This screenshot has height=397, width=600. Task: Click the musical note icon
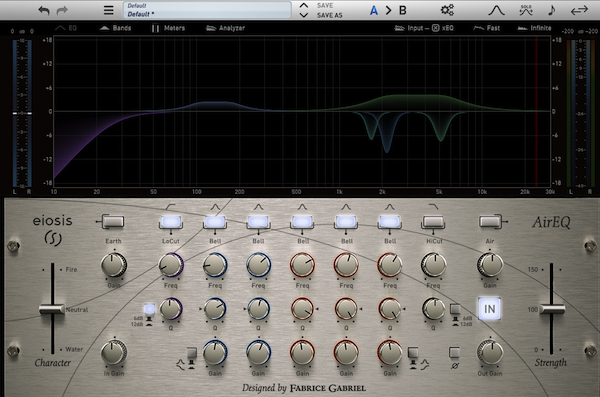551,10
